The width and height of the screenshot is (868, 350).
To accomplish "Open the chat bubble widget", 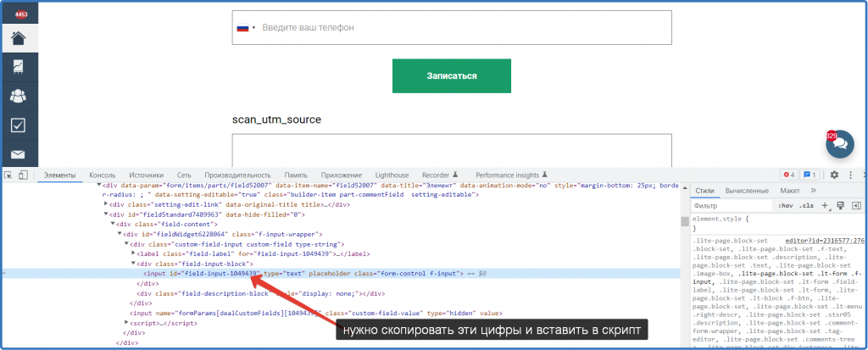I will 840,145.
